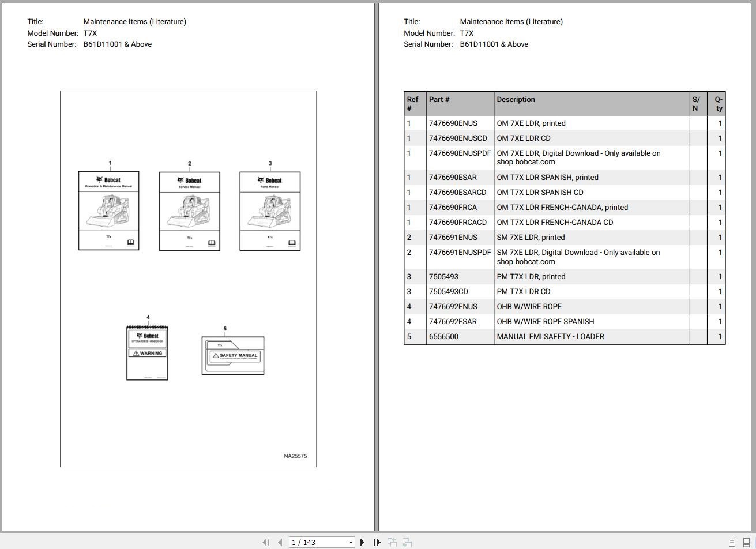Select part number 7476690ENUSPDF

pyautogui.click(x=460, y=153)
